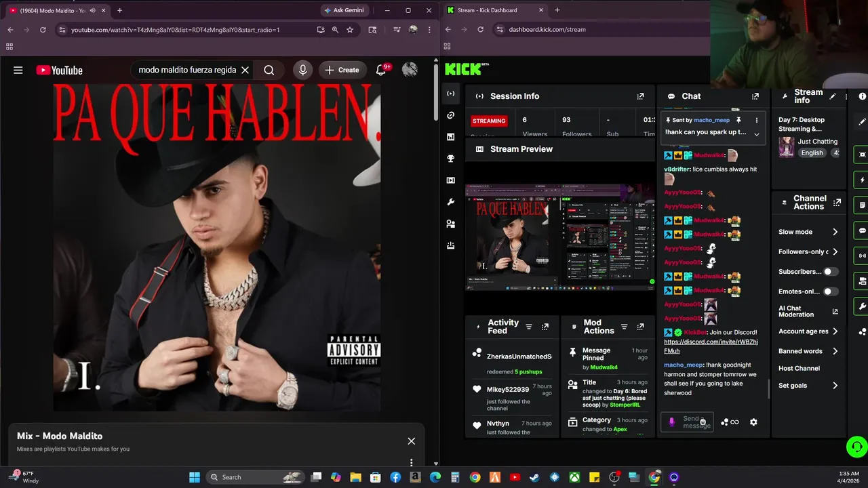Bookmark the YouTube page with the star icon
This screenshot has width=868, height=488.
click(350, 30)
